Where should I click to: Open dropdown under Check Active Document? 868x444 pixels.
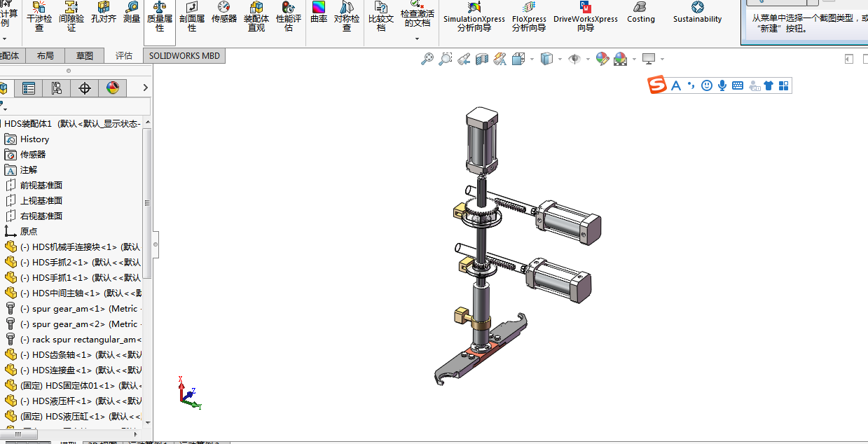[417, 39]
